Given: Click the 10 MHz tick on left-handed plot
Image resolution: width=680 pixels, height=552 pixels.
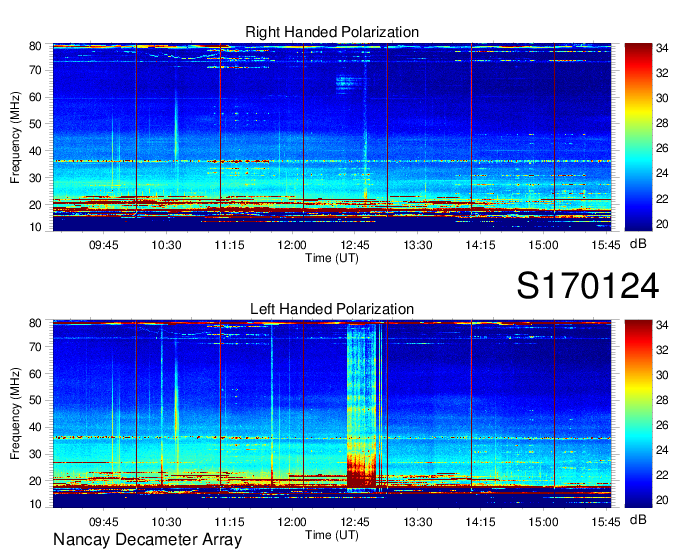Looking at the screenshot, I should pos(35,504).
